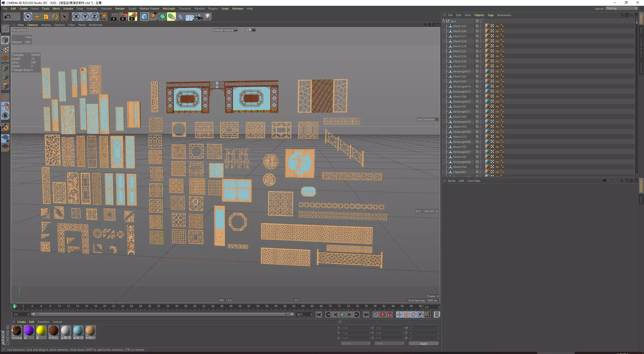Add a Cube primitive object
Image resolution: width=644 pixels, height=354 pixels.
point(144,17)
